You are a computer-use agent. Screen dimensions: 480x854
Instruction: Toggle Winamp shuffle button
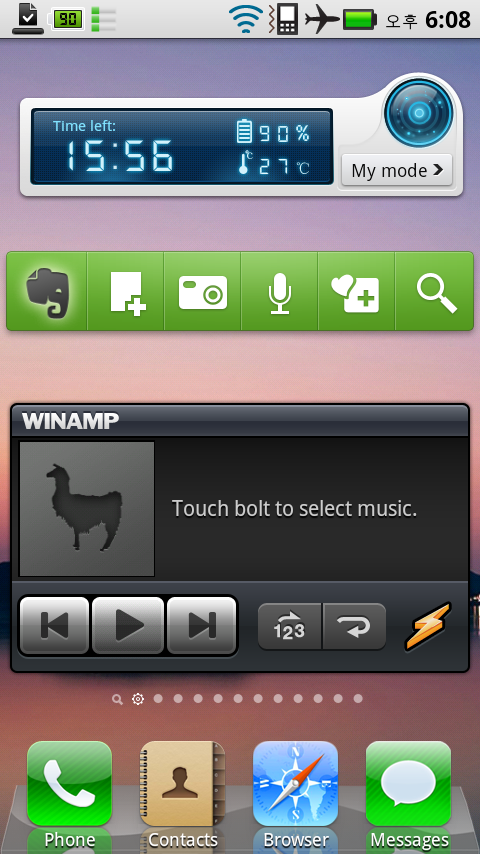point(289,626)
